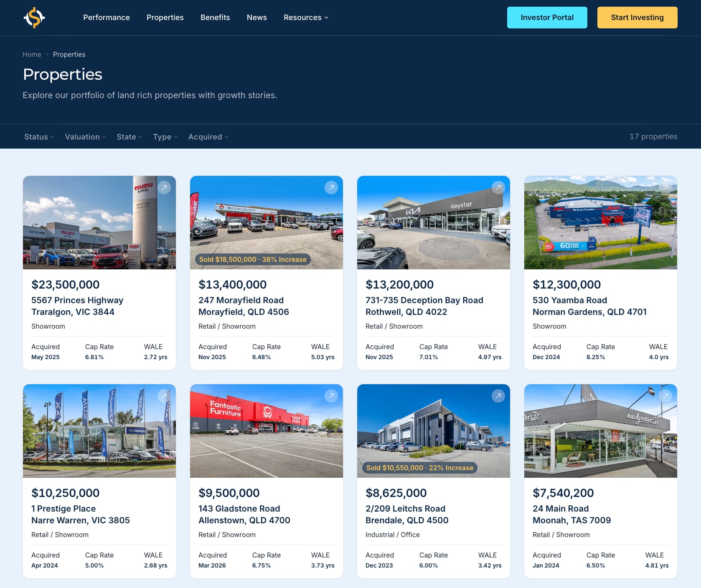Viewport: 701px width, 588px height.
Task: Click the Investor Portal button
Action: pyautogui.click(x=547, y=18)
